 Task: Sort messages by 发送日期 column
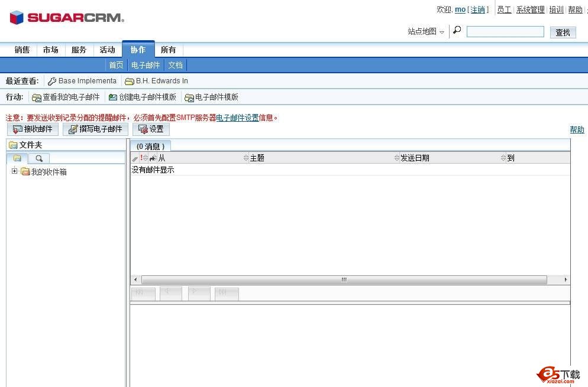[415, 158]
